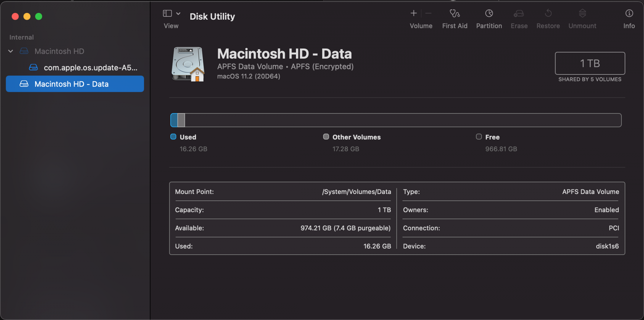Expand the View options dropdown chevron
Viewport: 644px width, 320px height.
[x=178, y=14]
